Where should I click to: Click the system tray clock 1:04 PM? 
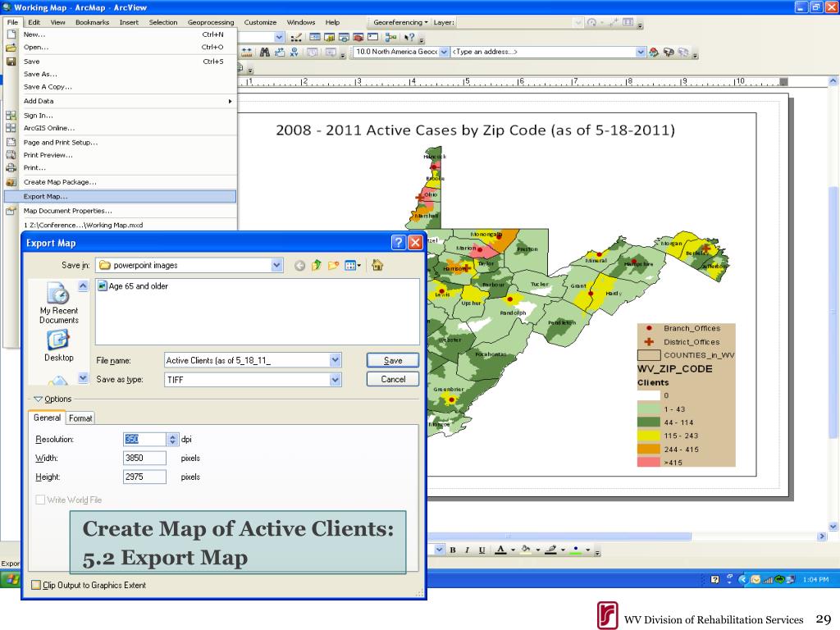(x=815, y=580)
